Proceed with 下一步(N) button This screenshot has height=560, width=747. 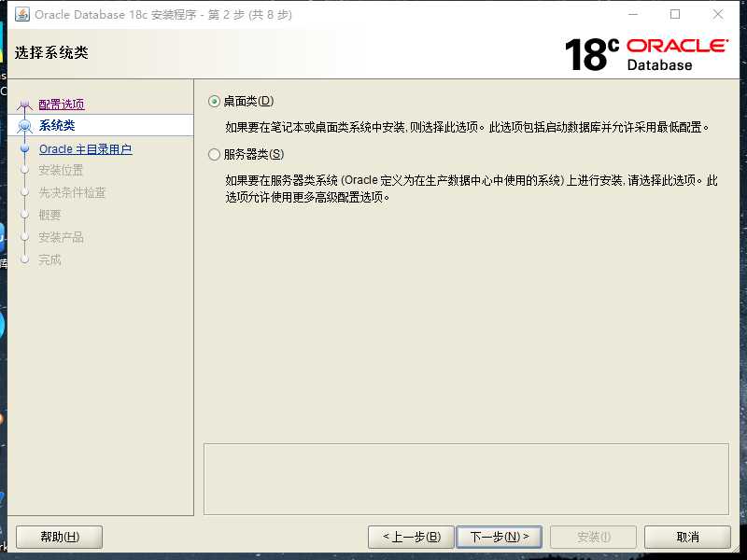tap(499, 538)
